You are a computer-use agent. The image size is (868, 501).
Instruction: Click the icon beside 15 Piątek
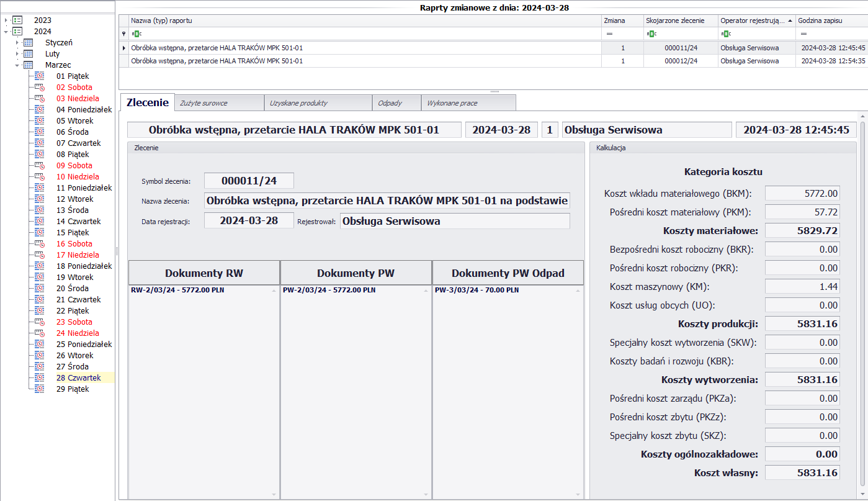40,233
